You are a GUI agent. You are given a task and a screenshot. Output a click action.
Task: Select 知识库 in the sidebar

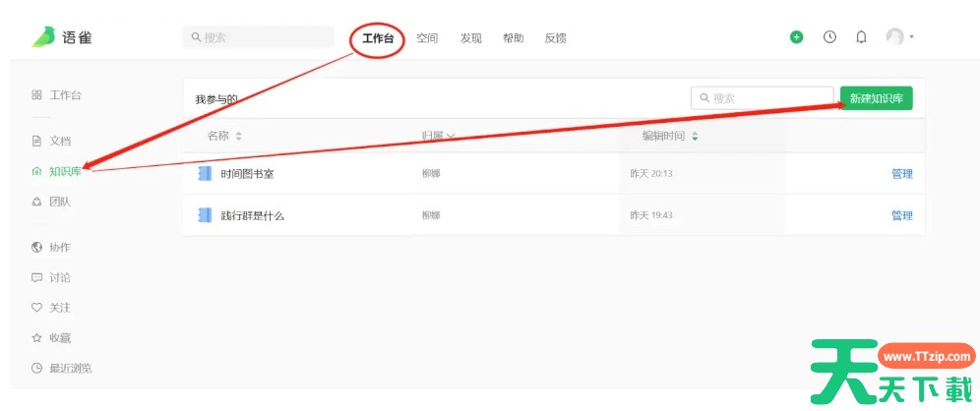(64, 171)
